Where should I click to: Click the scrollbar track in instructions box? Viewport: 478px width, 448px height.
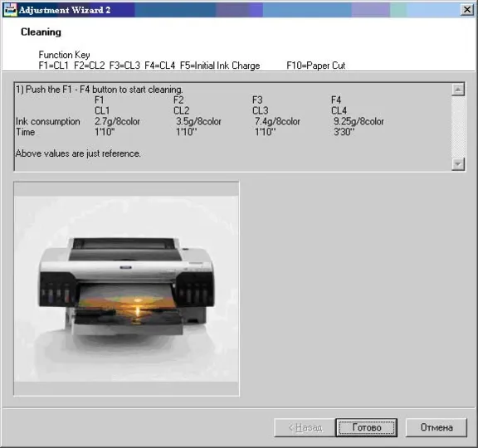[458, 127]
